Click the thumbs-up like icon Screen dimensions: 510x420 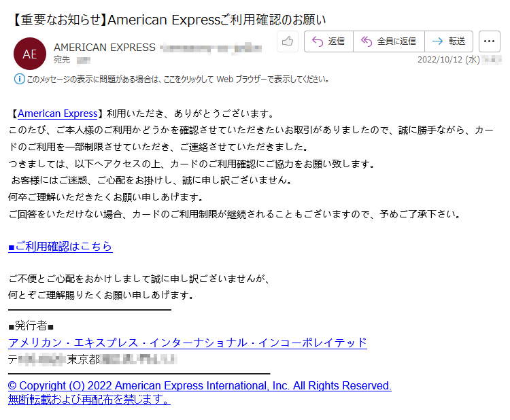click(x=288, y=41)
